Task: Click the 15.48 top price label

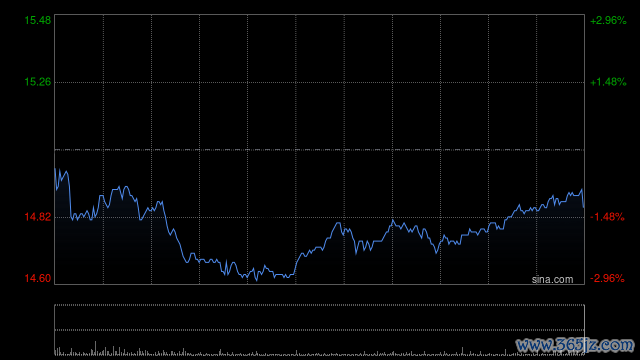Action: click(x=38, y=20)
